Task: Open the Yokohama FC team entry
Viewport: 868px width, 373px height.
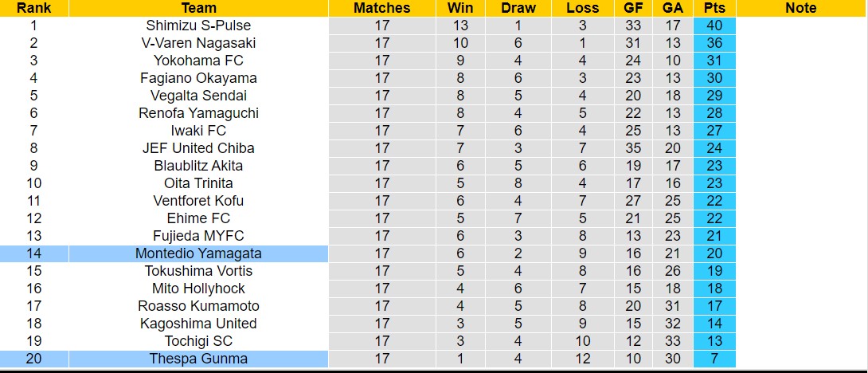Action: click(x=198, y=61)
